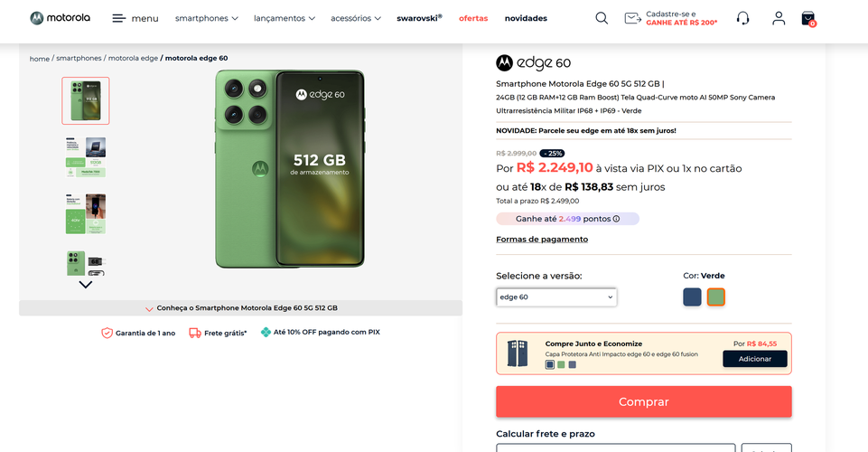Open the ofertas menu item
The width and height of the screenshot is (868, 452).
473,18
